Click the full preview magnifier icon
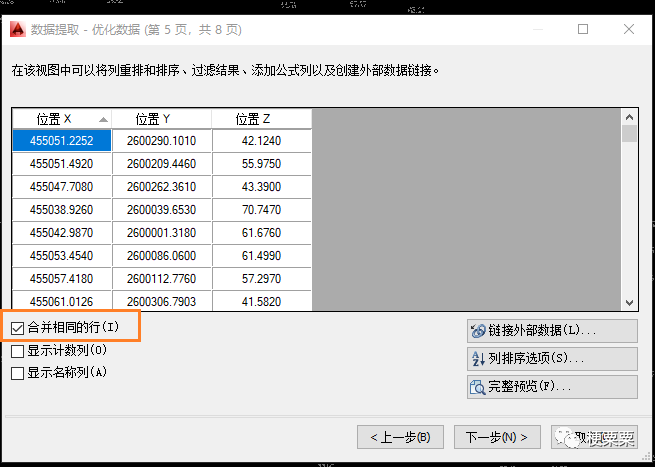Image resolution: width=655 pixels, height=467 pixels. 477,387
